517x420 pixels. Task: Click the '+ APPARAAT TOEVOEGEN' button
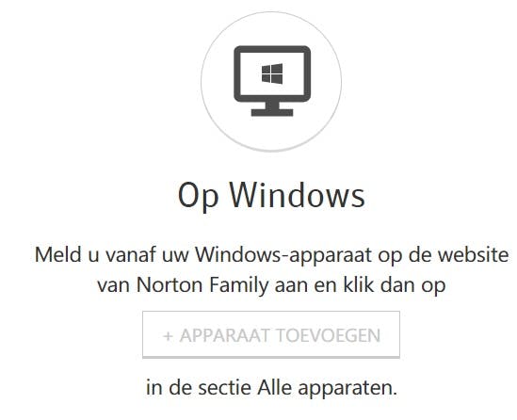click(271, 334)
